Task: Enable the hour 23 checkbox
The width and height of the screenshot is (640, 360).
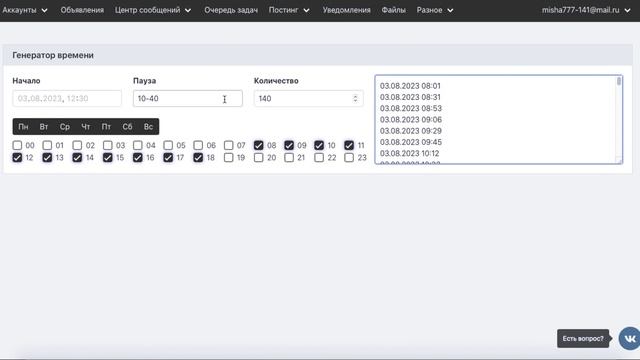Action: 349,158
